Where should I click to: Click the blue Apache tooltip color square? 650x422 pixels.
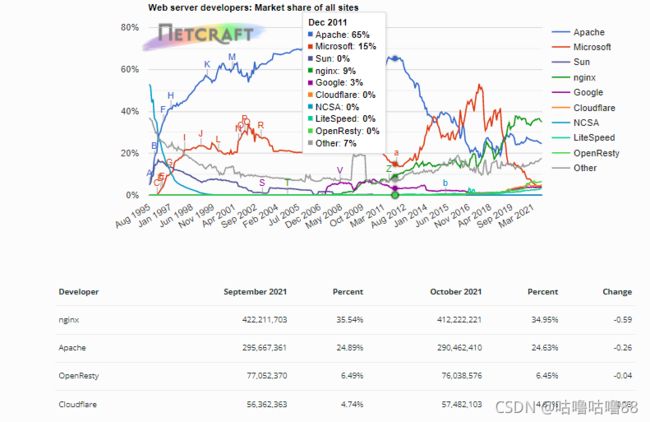pyautogui.click(x=310, y=34)
